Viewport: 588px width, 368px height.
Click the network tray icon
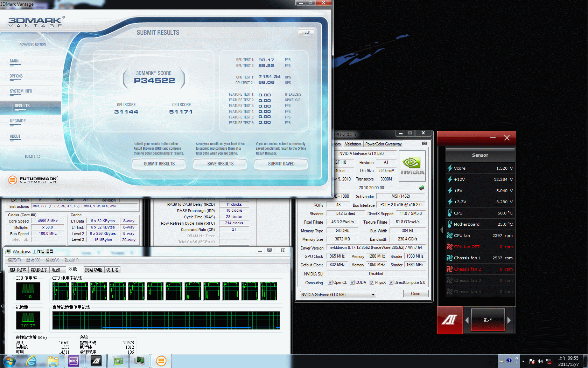pyautogui.click(x=549, y=361)
